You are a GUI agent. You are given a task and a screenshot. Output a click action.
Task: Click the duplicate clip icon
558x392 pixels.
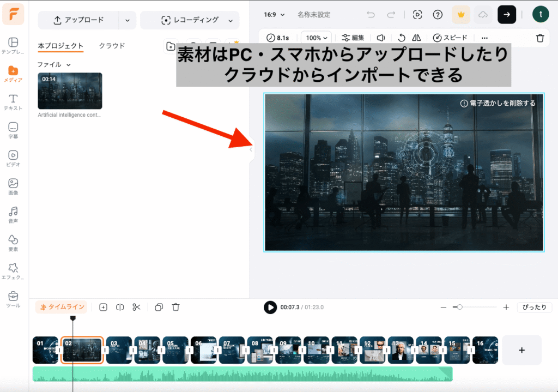tap(159, 307)
